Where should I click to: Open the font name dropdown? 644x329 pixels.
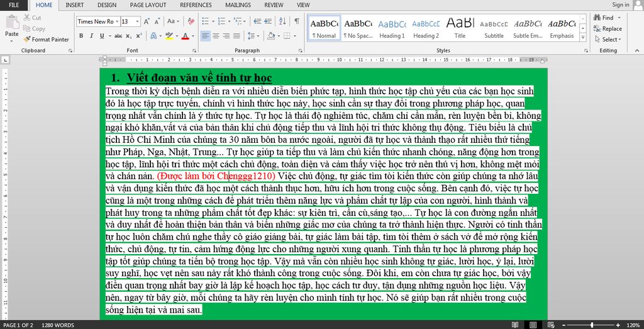[x=117, y=21]
